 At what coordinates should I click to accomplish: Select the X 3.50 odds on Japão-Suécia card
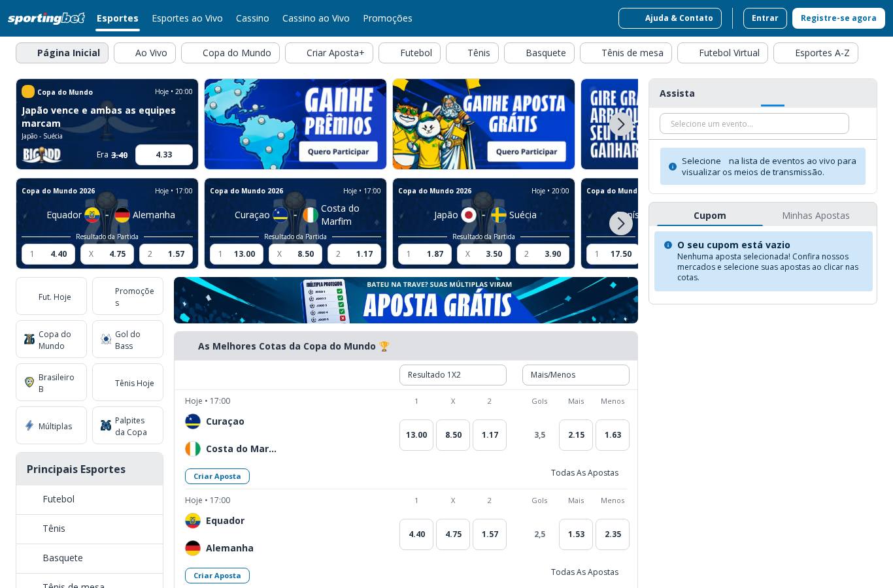484,254
